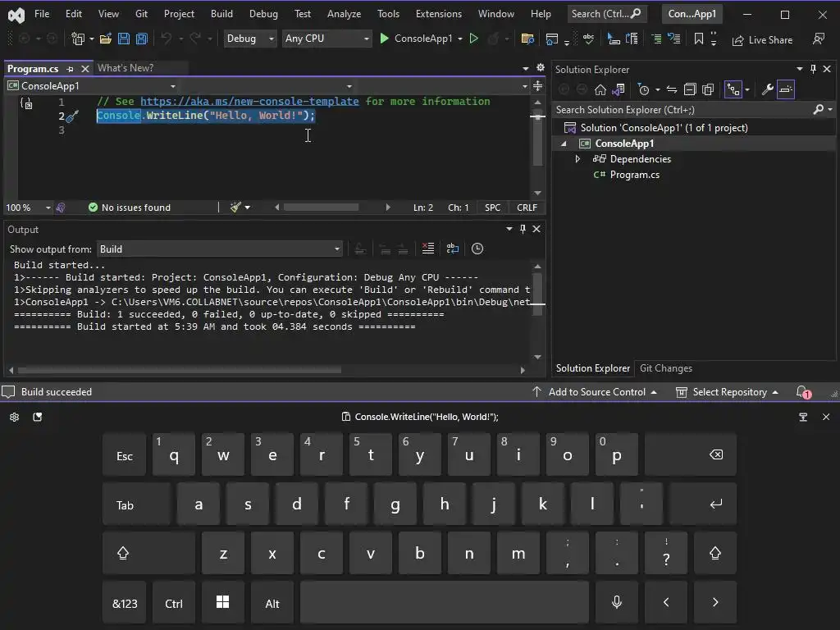This screenshot has width=840, height=630.
Task: Click the screwdriver quick actions icon beside line 2
Action: [72, 116]
